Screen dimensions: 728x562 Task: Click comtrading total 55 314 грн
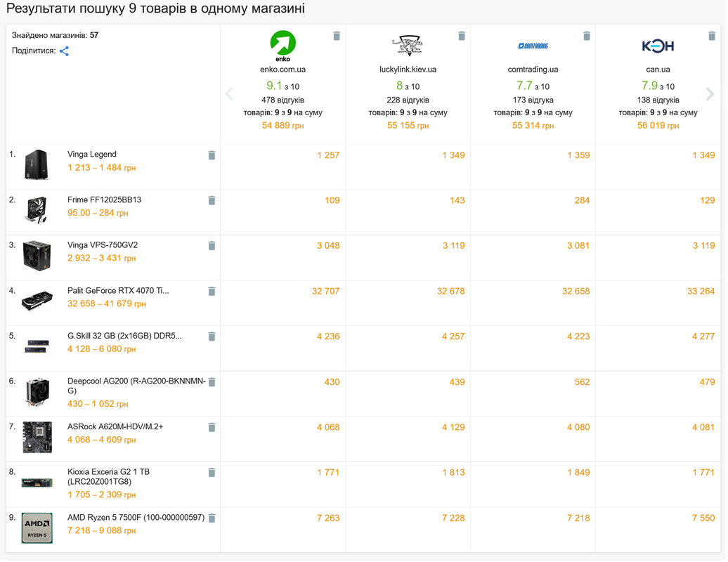tap(533, 125)
